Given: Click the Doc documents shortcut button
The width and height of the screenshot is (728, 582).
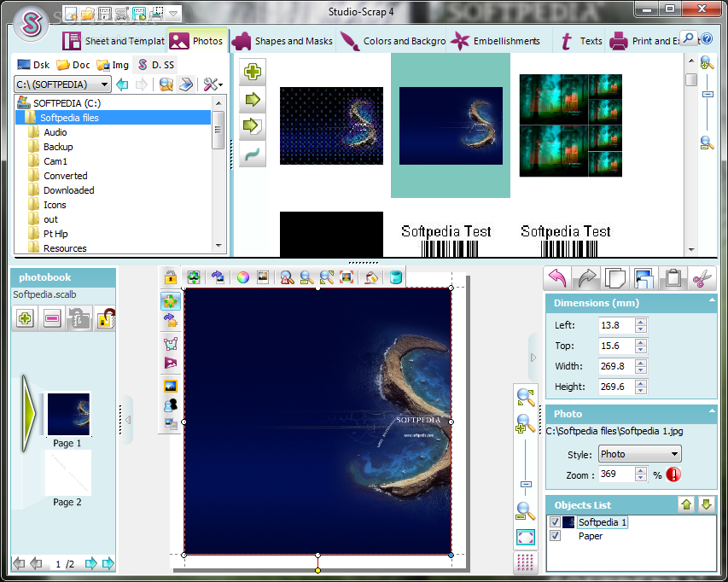Looking at the screenshot, I should point(73,65).
